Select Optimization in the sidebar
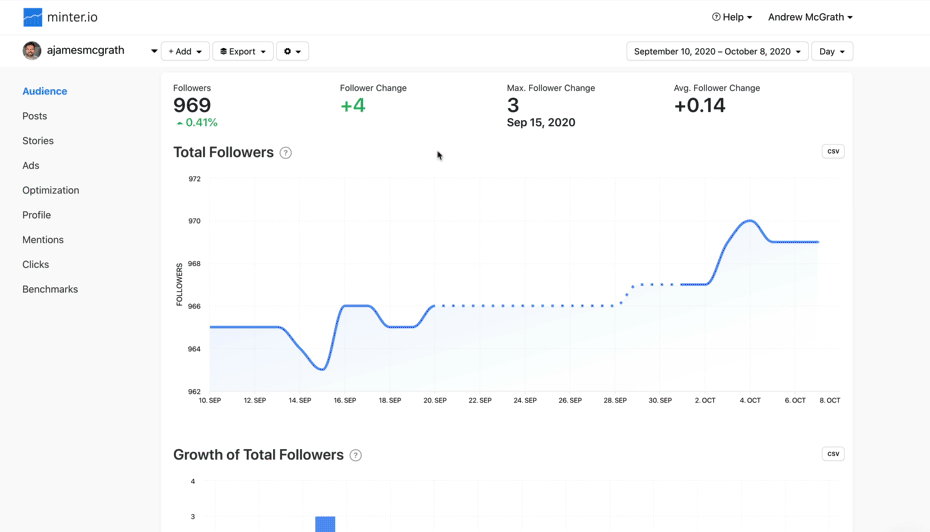Image resolution: width=930 pixels, height=532 pixels. click(x=51, y=190)
